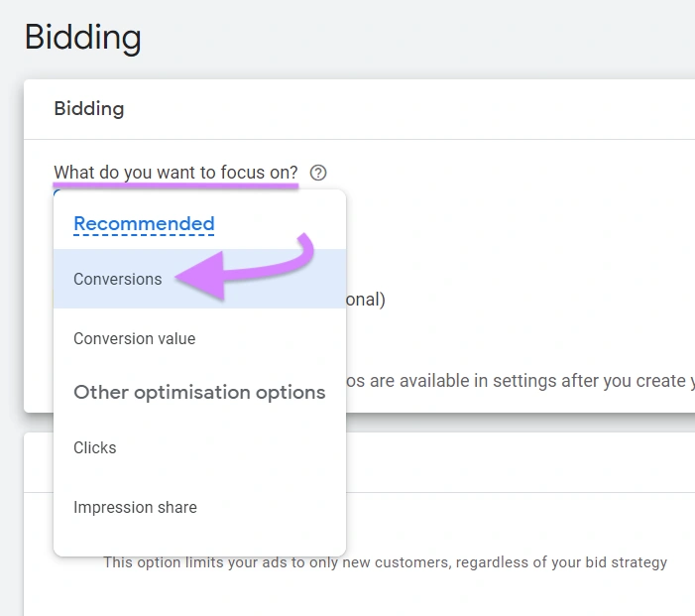The image size is (695, 616).
Task: Click the 'only new customers' option description
Action: click(x=386, y=562)
